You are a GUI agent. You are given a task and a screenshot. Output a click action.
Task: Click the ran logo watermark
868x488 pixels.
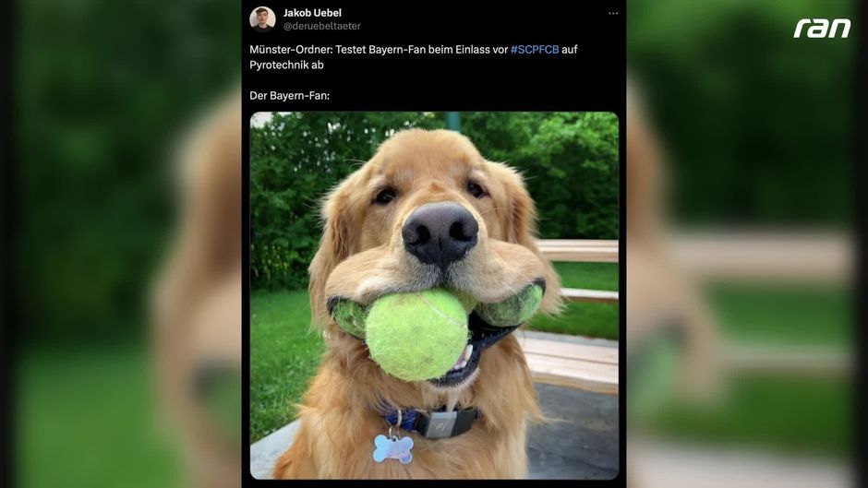[822, 29]
